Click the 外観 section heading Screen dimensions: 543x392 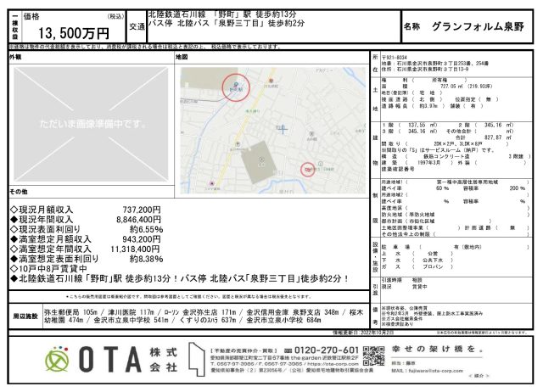(15, 57)
